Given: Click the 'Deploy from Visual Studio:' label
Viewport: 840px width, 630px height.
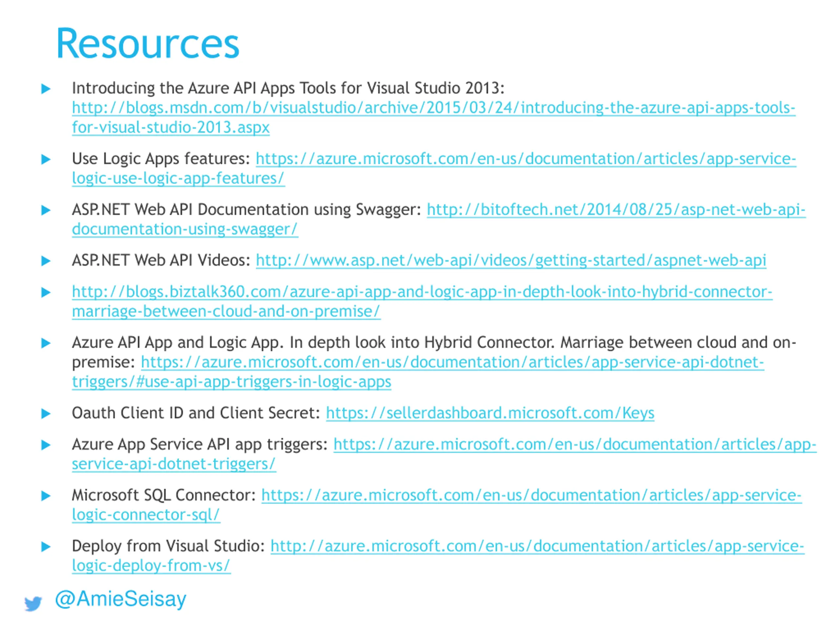Looking at the screenshot, I should pos(168,546).
